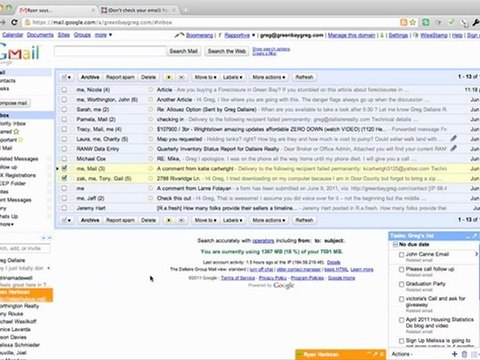This screenshot has height=360, width=480.
Task: Click the importance marker on the checking in email
Action: pyautogui.click(x=150, y=119)
